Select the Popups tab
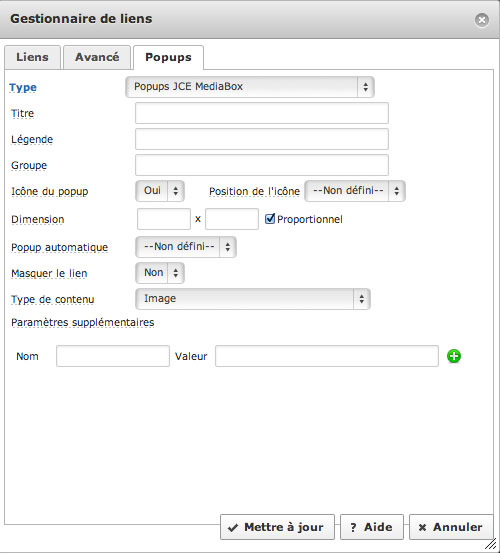This screenshot has width=500, height=553. pyautogui.click(x=168, y=57)
